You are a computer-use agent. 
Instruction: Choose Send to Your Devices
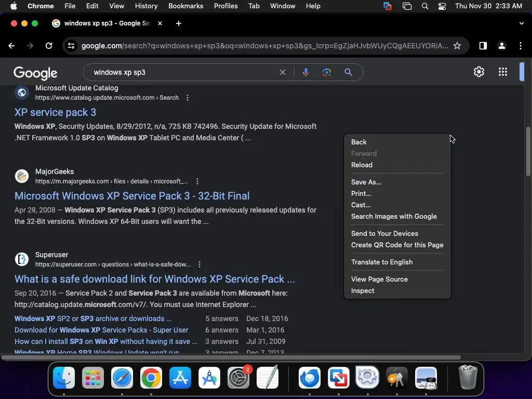[397, 233]
